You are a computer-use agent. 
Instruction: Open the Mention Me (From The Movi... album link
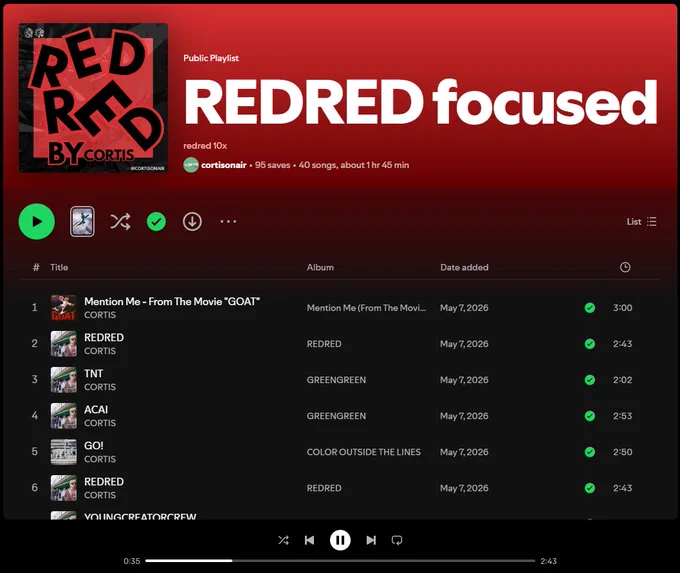[x=366, y=308]
